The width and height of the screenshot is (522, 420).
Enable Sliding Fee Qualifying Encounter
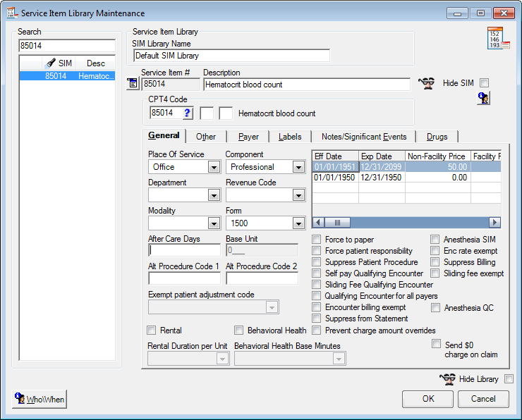[x=317, y=285]
